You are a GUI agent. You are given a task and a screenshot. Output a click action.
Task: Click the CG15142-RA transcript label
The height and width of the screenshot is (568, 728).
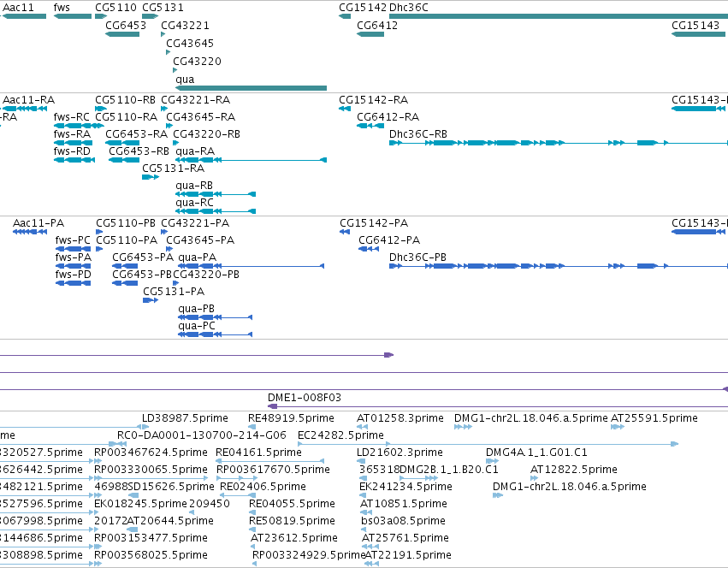coord(374,100)
